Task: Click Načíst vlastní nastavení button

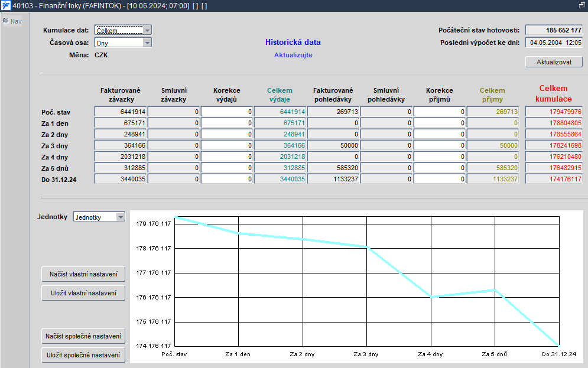Action: click(x=83, y=274)
